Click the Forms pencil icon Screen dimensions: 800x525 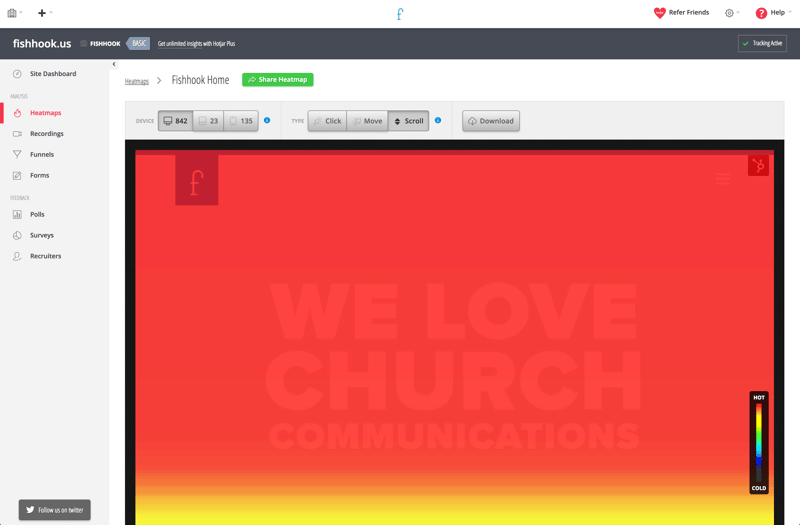point(17,176)
